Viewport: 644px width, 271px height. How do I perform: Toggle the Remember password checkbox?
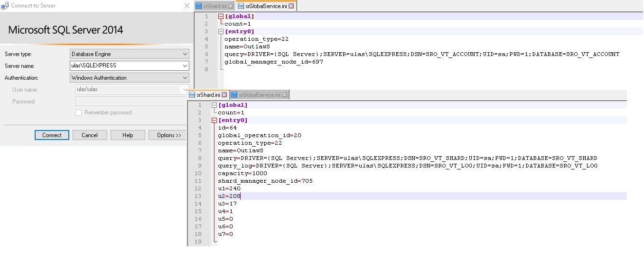(x=79, y=112)
